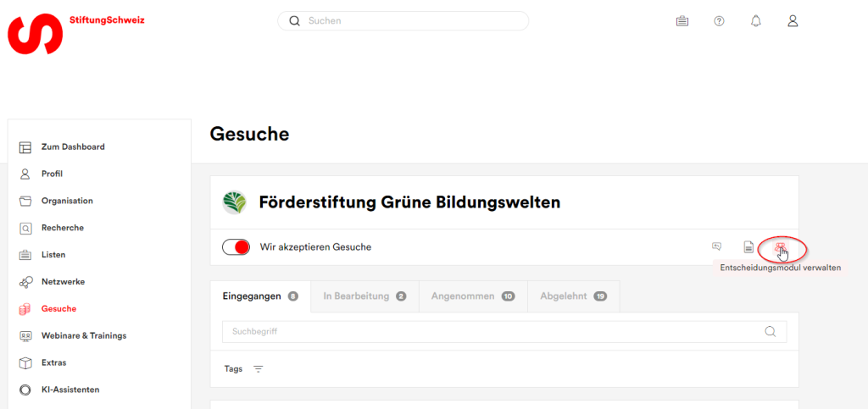Open the 'Angenommen' tab
868x409 pixels.
pyautogui.click(x=472, y=296)
